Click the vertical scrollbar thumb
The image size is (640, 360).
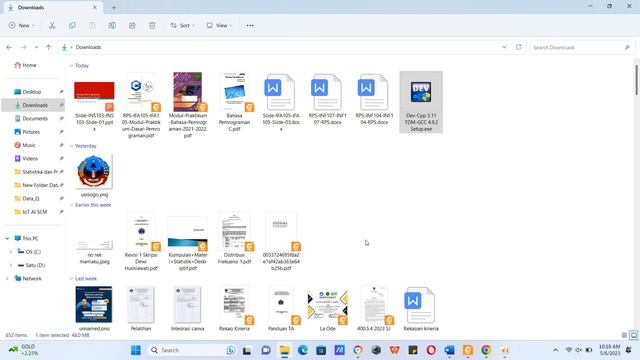636,80
